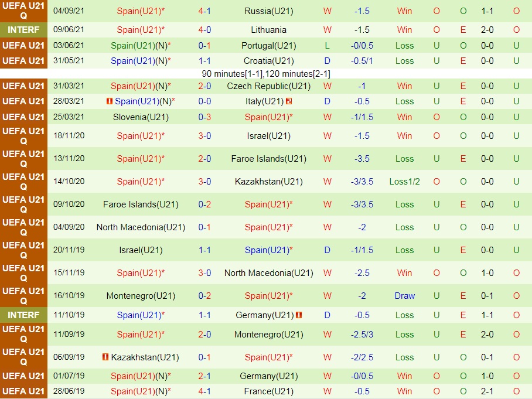The image size is (532, 399).
Task: Click handicap -2/2.5 in the Kazakhstan 06/09/19 row
Action: (362, 357)
